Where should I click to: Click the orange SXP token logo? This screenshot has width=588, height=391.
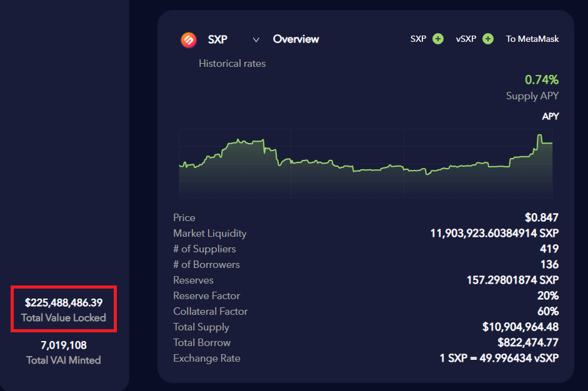(x=189, y=39)
